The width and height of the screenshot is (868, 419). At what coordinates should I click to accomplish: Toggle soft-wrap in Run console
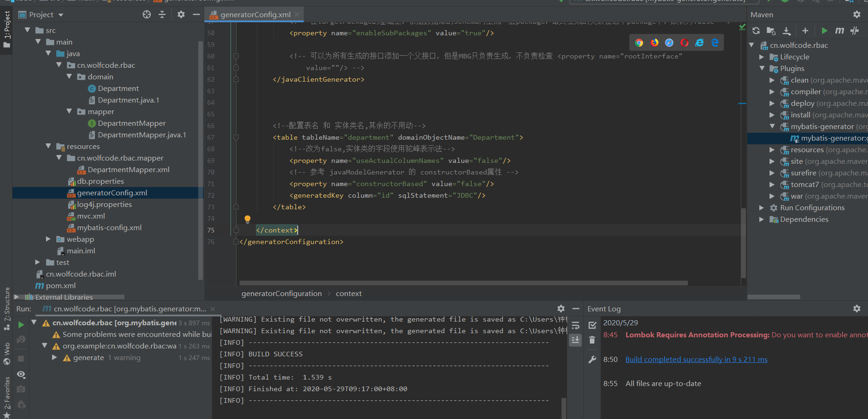(575, 325)
